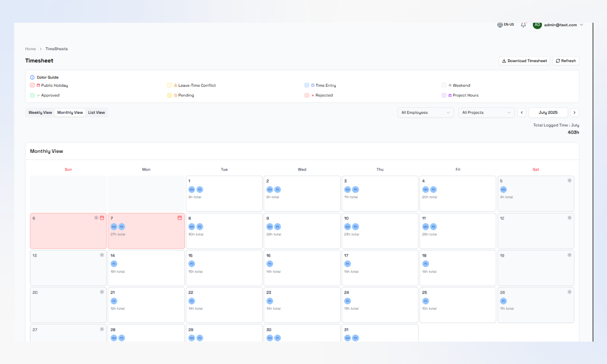
Task: Switch to the List View tab
Action: pos(96,113)
